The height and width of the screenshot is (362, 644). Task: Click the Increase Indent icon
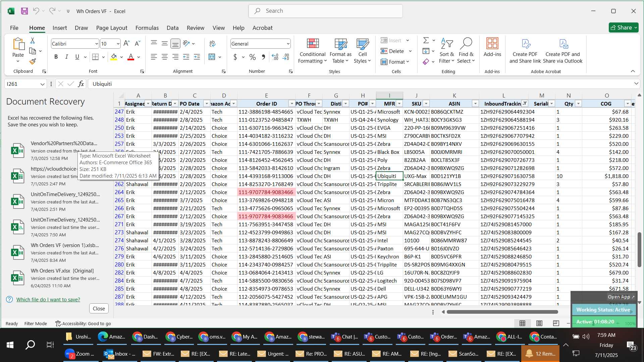197,57
